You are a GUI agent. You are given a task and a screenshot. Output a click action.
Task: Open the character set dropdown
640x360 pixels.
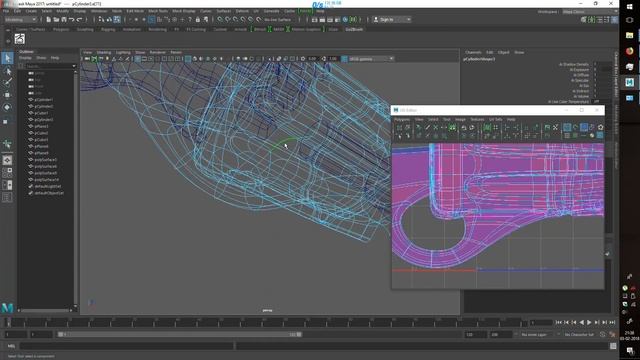click(580, 334)
